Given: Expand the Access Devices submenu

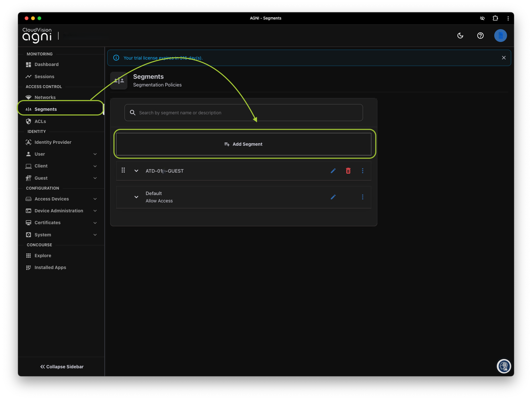Looking at the screenshot, I should pos(95,199).
